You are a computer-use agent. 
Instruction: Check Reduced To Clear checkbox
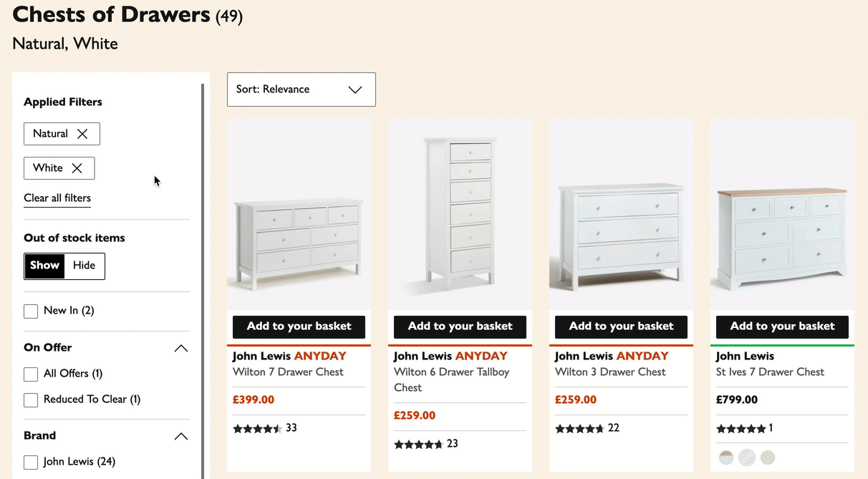(x=31, y=400)
